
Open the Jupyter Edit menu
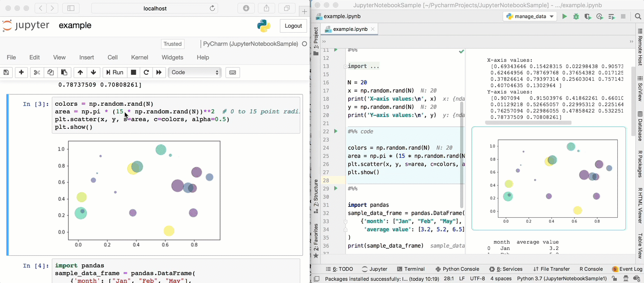(x=34, y=57)
